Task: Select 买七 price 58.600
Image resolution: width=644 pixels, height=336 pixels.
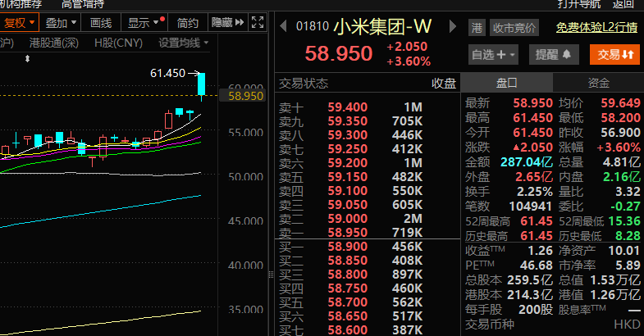Action: point(348,329)
